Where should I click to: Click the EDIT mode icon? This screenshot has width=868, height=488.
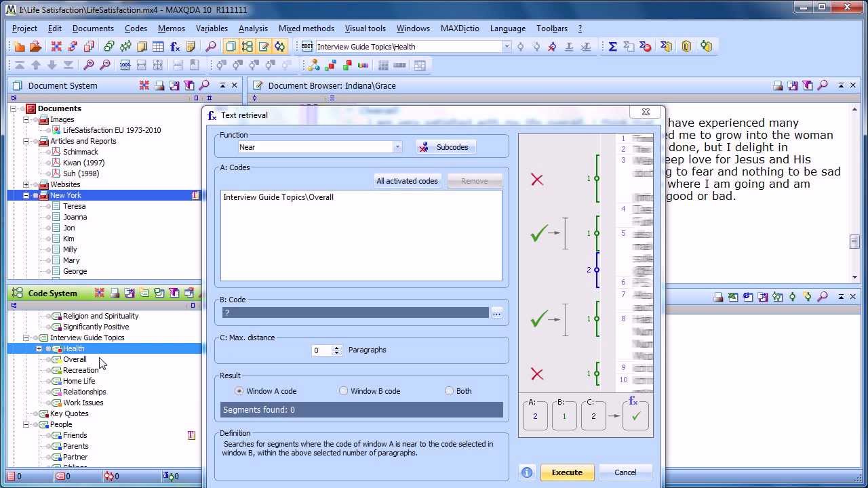click(307, 47)
